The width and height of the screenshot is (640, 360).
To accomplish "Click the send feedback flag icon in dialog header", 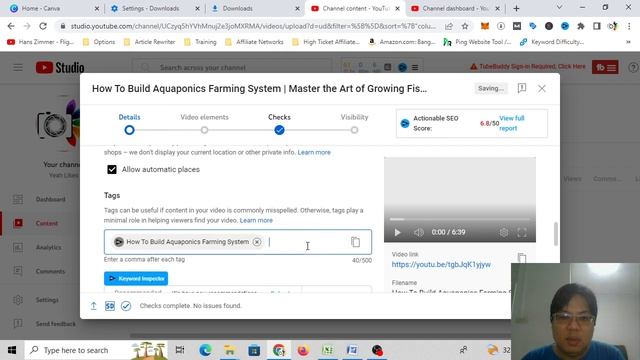I will [x=522, y=88].
